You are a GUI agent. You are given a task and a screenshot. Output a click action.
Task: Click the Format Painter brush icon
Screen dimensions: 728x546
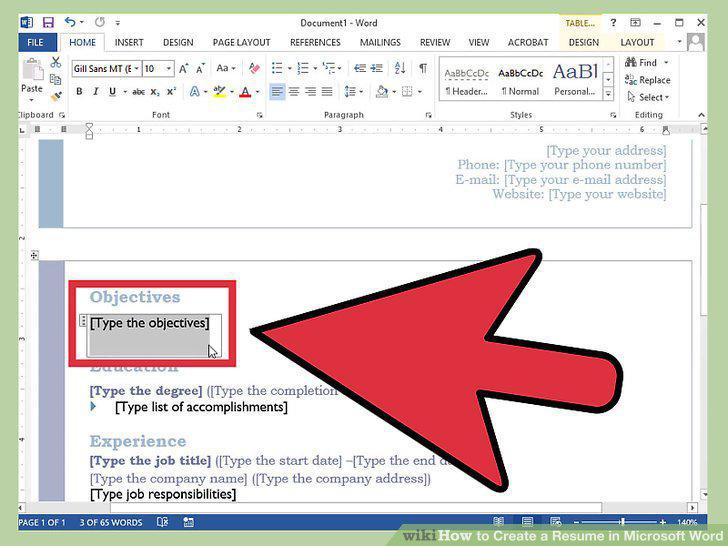pos(56,97)
